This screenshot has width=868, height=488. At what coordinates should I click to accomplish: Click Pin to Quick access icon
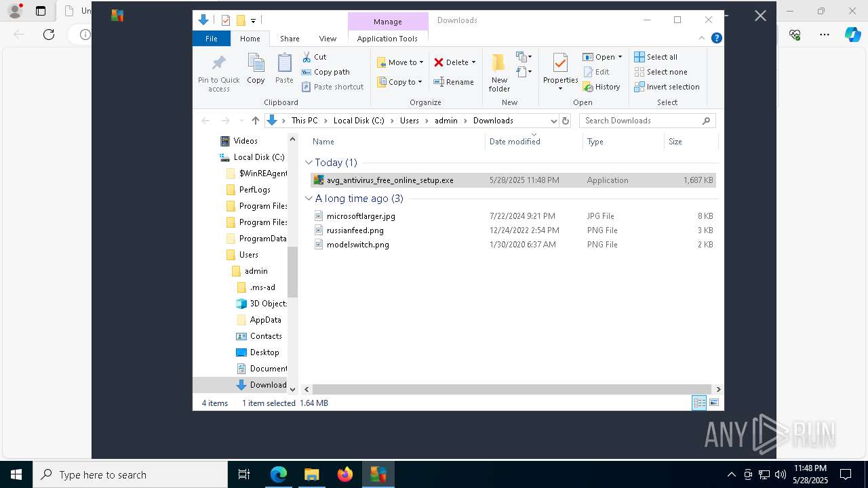tap(218, 63)
